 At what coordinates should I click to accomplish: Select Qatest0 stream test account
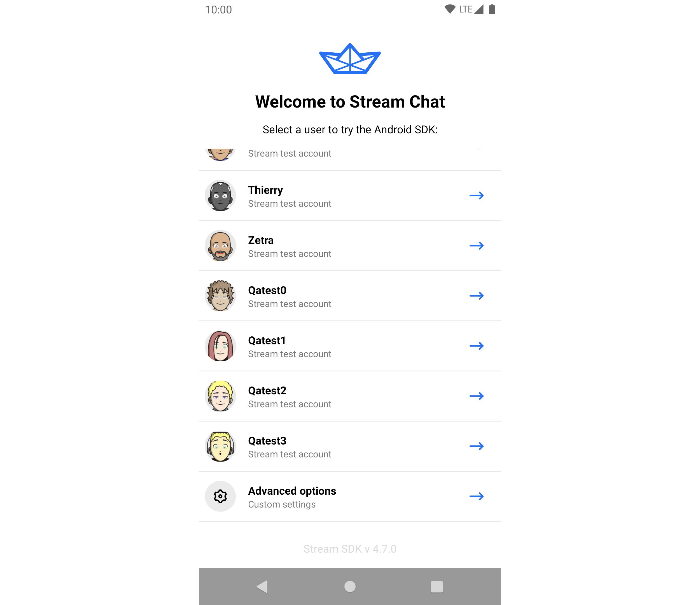pyautogui.click(x=350, y=295)
